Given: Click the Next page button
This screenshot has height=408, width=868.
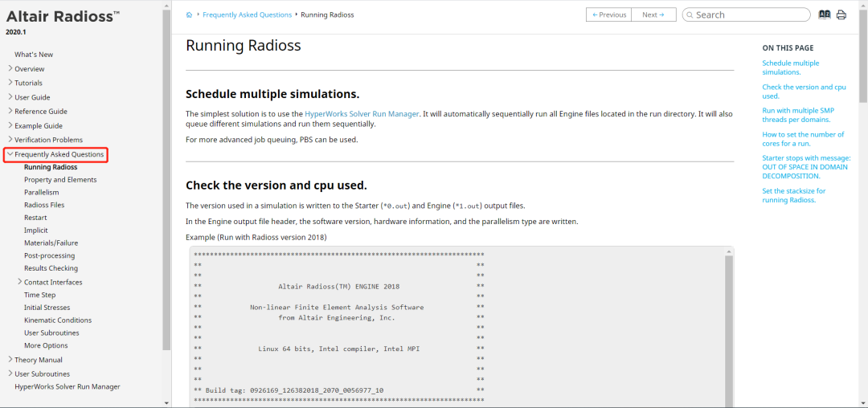Looking at the screenshot, I should pos(653,15).
